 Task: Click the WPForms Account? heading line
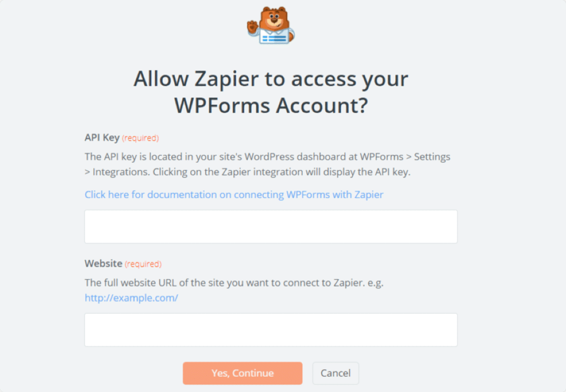click(271, 106)
